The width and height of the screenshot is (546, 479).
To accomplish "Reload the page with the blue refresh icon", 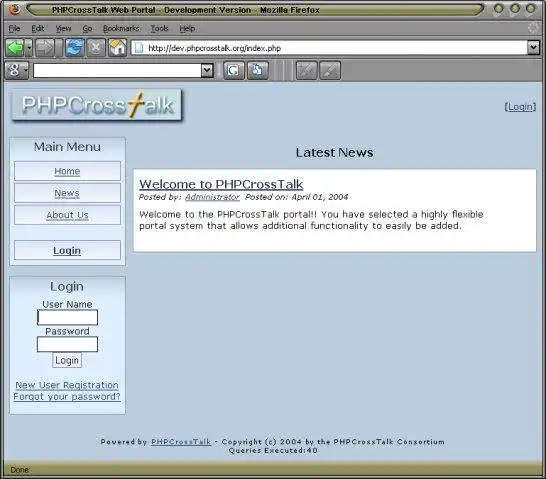I will pos(75,48).
